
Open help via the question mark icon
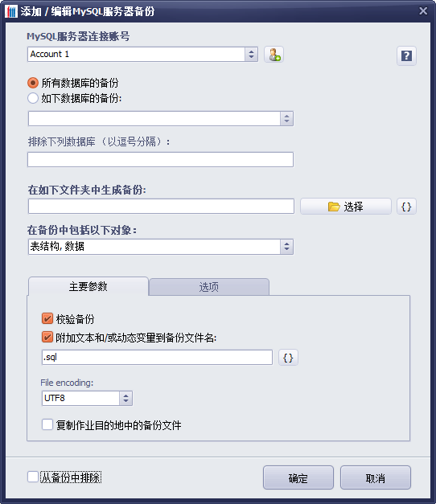(x=406, y=56)
